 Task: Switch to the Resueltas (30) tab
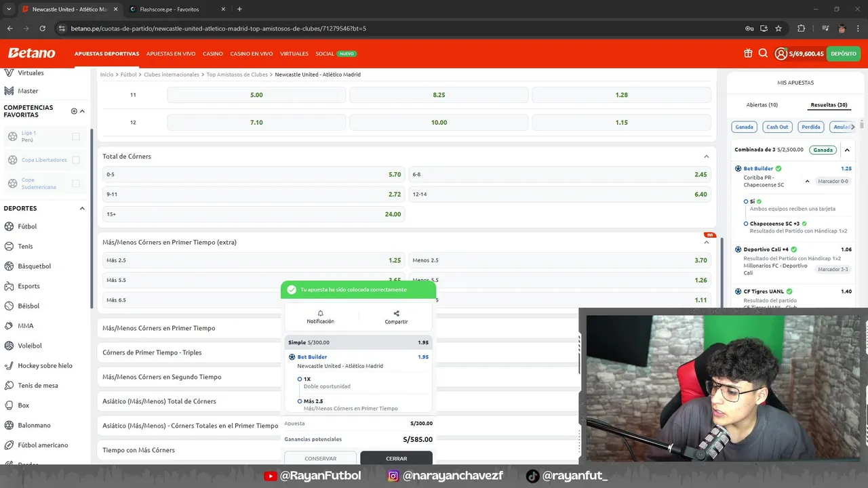tap(829, 105)
